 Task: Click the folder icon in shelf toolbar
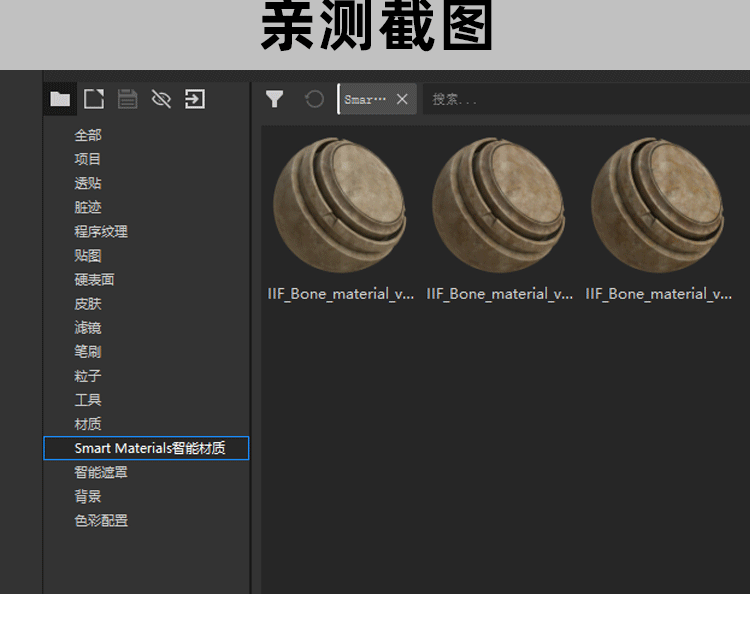(x=61, y=99)
